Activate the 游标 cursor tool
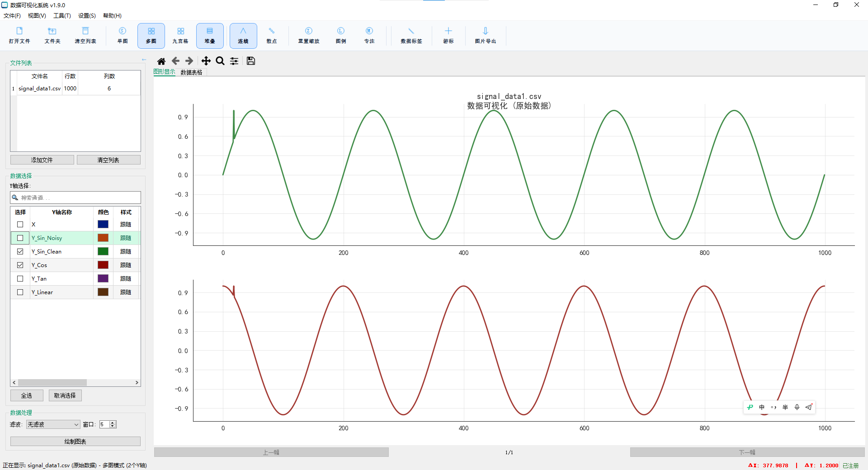 point(448,35)
